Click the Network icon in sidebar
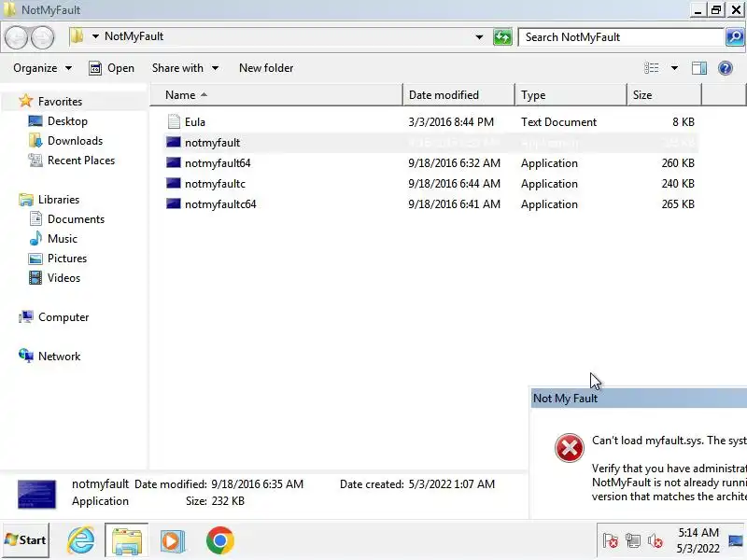 (x=26, y=356)
